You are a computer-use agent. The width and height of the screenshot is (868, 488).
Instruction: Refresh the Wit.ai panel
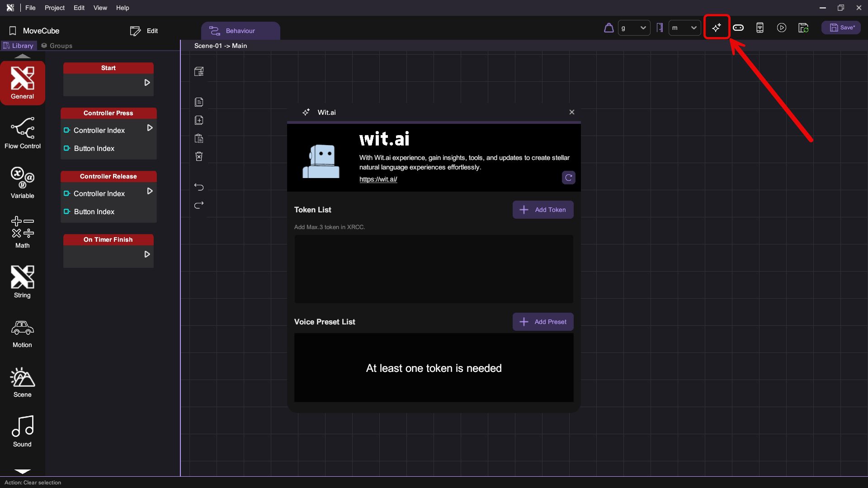pos(568,178)
